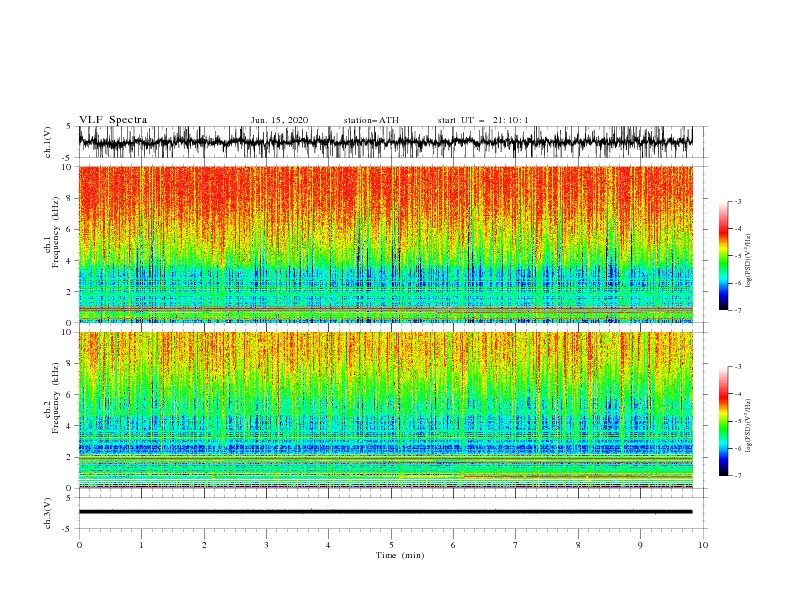Image resolution: width=792 pixels, height=612 pixels.
Task: Click the "2" kHz tick on ch.1 frequency axis
Action: (x=70, y=292)
